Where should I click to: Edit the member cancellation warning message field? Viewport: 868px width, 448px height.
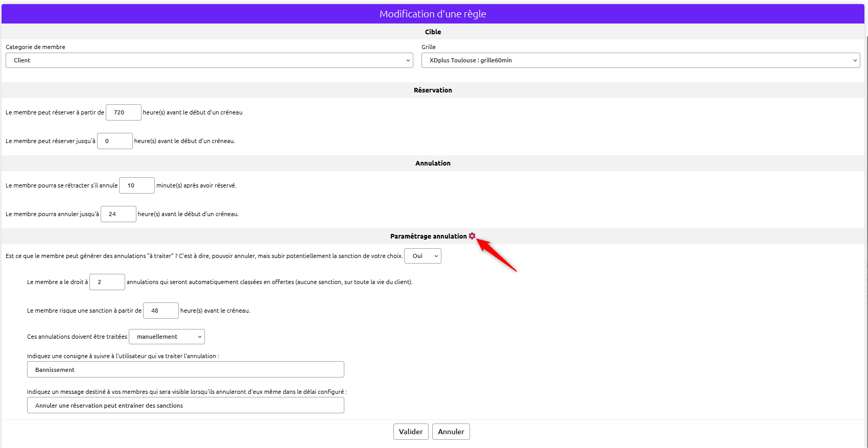[185, 406]
